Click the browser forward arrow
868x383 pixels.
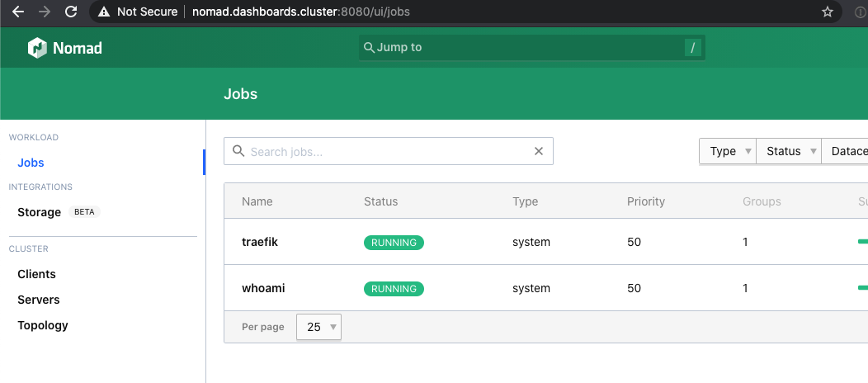45,12
